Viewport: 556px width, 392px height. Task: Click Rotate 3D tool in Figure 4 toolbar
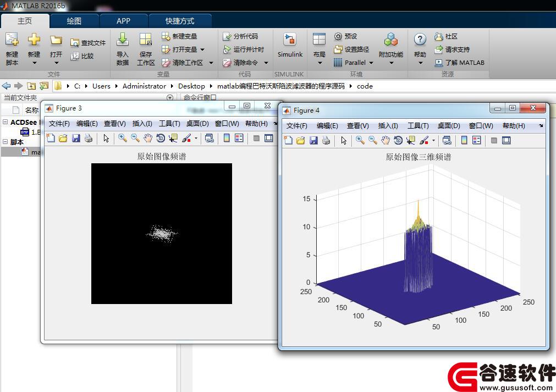tap(398, 140)
